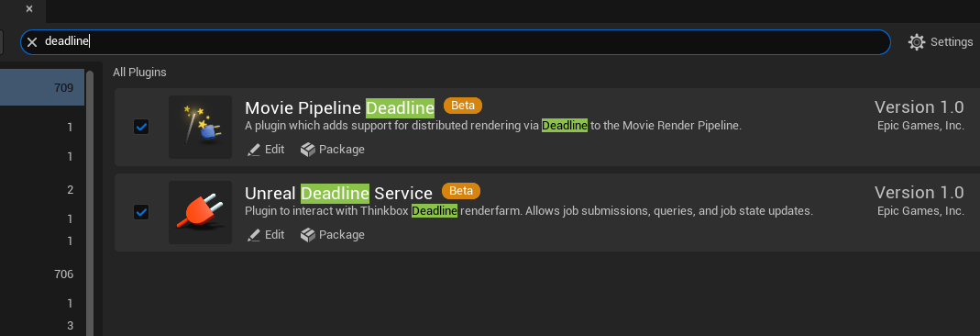Click the pencil icon for Movie Pipeline Deadline
Image resolution: width=980 pixels, height=336 pixels.
point(253,150)
